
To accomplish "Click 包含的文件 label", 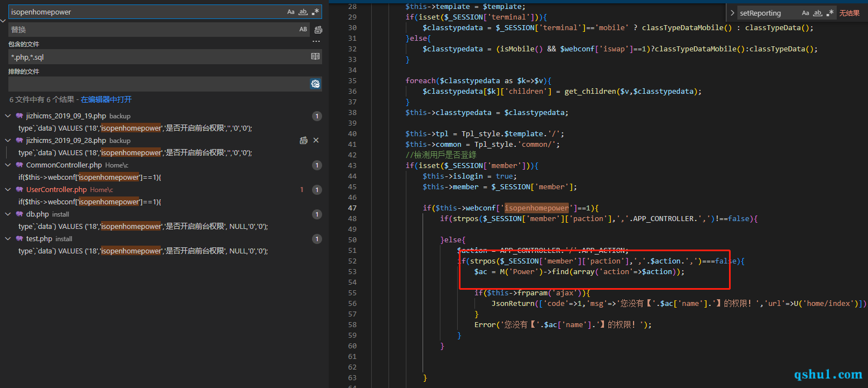I will pyautogui.click(x=23, y=45).
